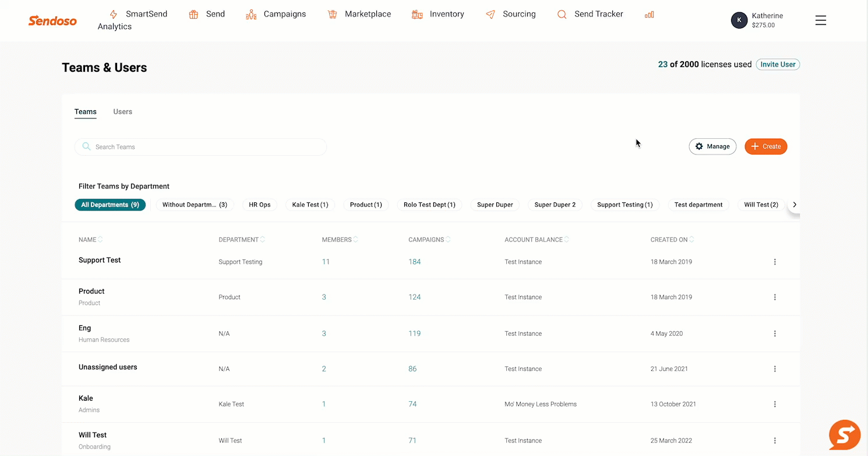Filter teams by Support Testing
The image size is (868, 456).
click(625, 205)
